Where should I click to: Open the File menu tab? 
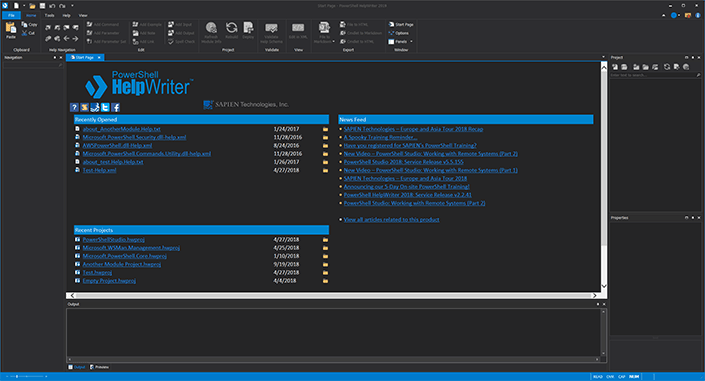click(11, 15)
